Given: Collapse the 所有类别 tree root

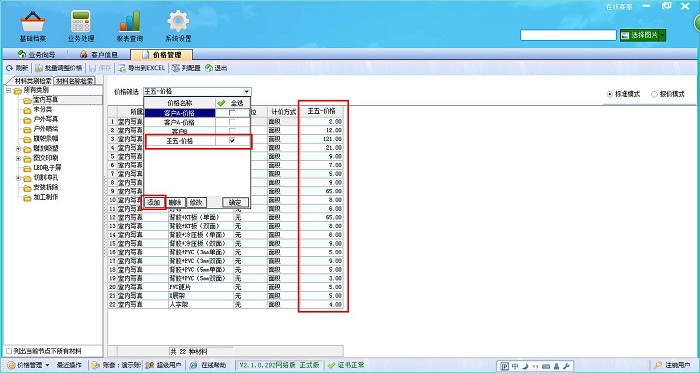Looking at the screenshot, I should pos(8,91).
